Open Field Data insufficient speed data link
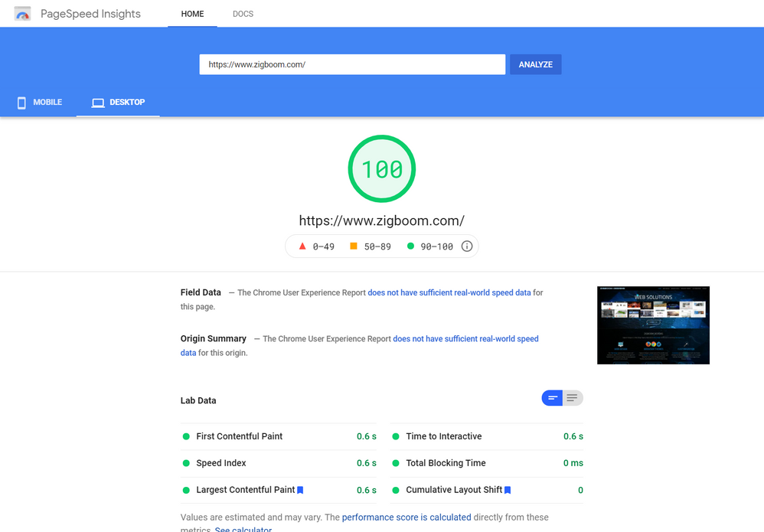This screenshot has height=532, width=764. pos(449,292)
